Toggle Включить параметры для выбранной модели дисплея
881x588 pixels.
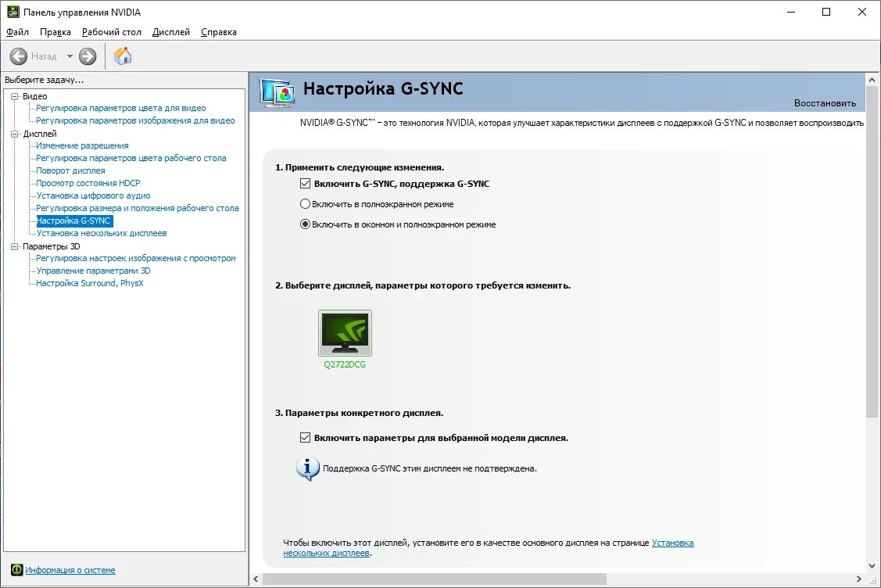pos(305,437)
